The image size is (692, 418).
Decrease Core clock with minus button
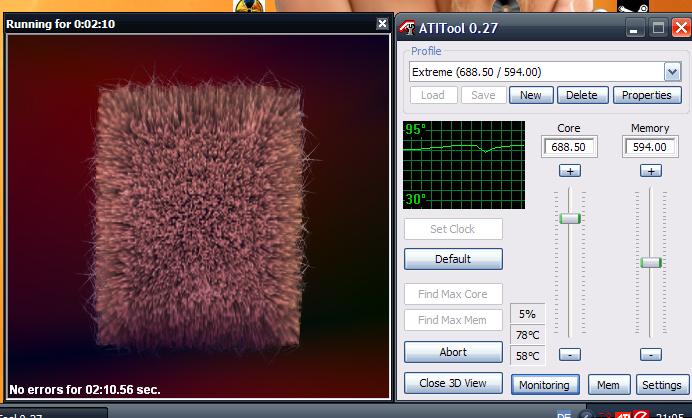[x=570, y=354]
